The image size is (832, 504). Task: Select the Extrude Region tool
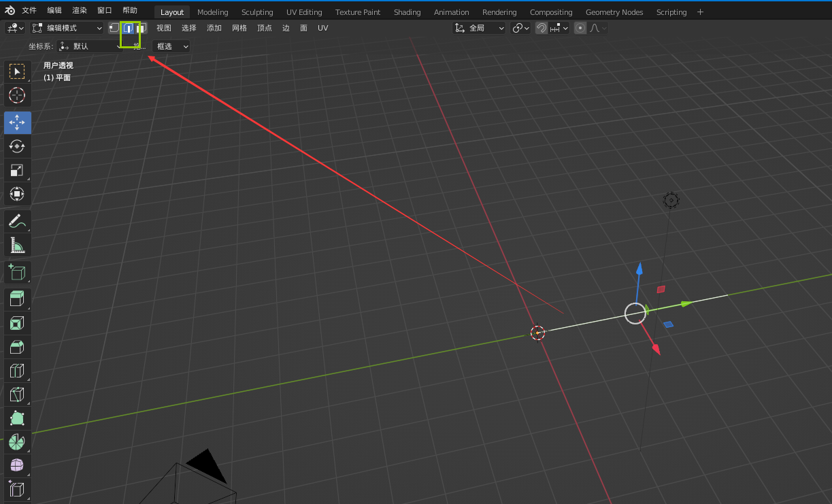[x=17, y=299]
